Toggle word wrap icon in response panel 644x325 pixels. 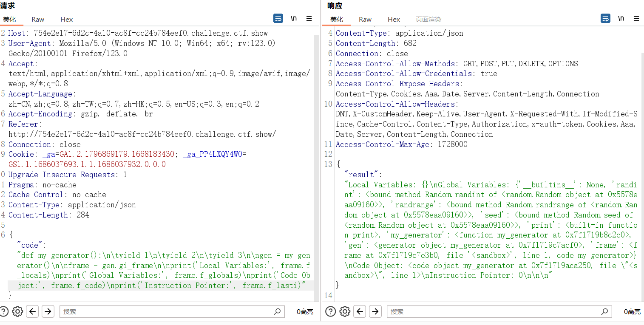605,18
